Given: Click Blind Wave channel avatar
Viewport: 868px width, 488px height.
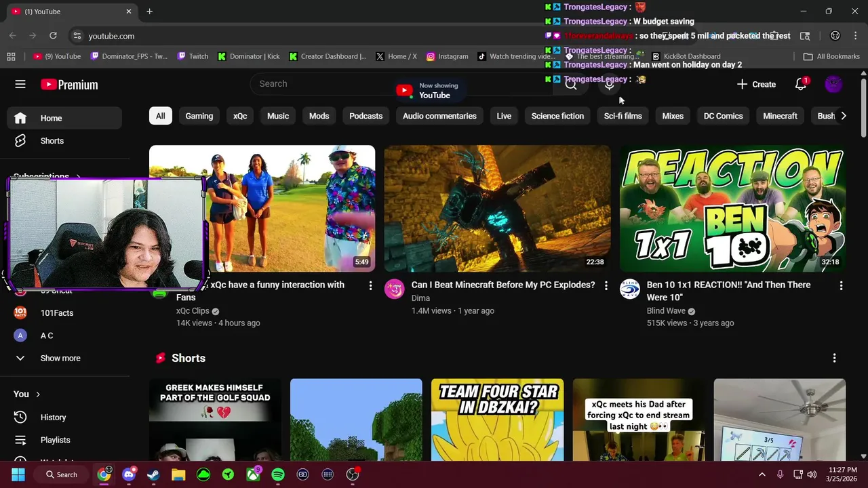Looking at the screenshot, I should (629, 289).
